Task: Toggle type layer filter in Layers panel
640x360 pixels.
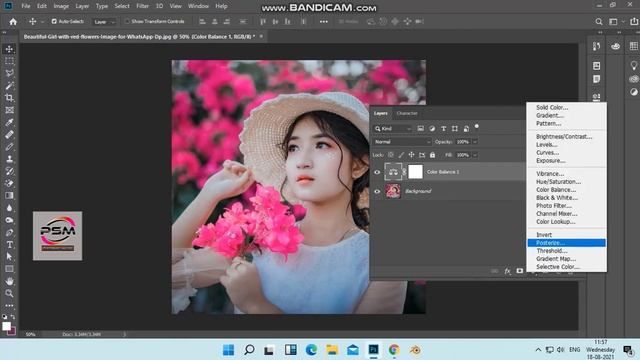Action: click(x=443, y=129)
